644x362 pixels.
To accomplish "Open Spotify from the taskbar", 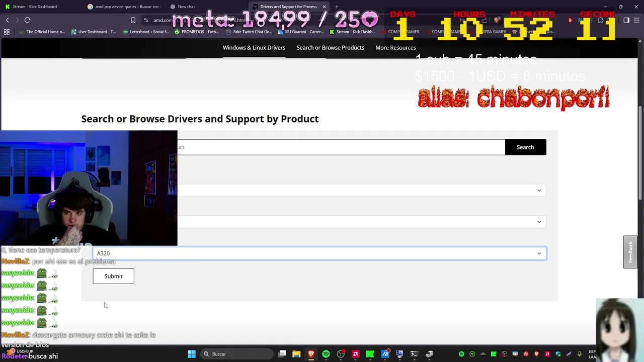I will point(326,354).
